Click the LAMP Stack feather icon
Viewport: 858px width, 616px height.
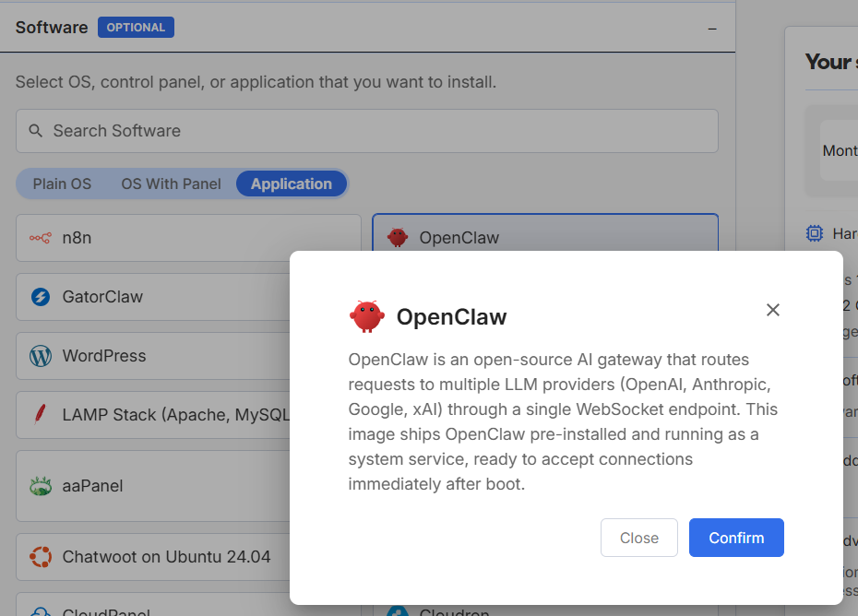coord(40,415)
